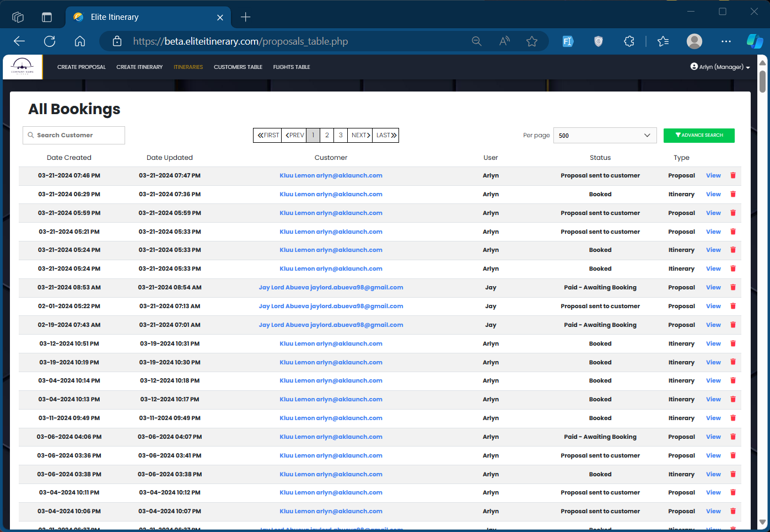
Task: Open Create Proposal menu item
Action: coord(82,67)
